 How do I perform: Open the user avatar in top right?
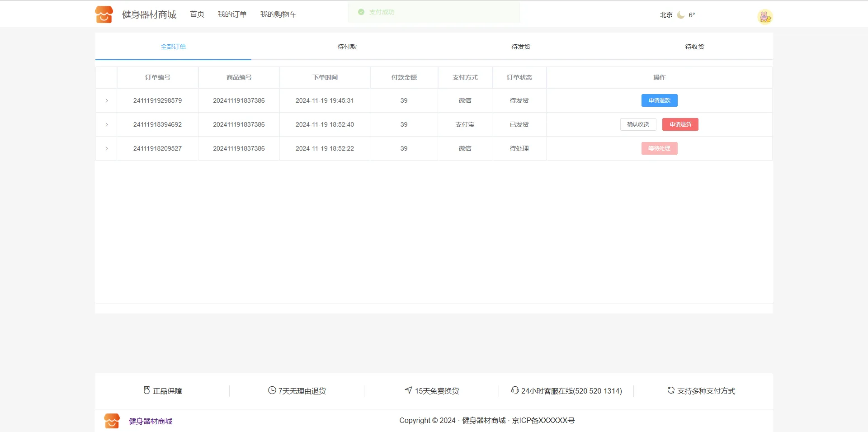tap(764, 17)
